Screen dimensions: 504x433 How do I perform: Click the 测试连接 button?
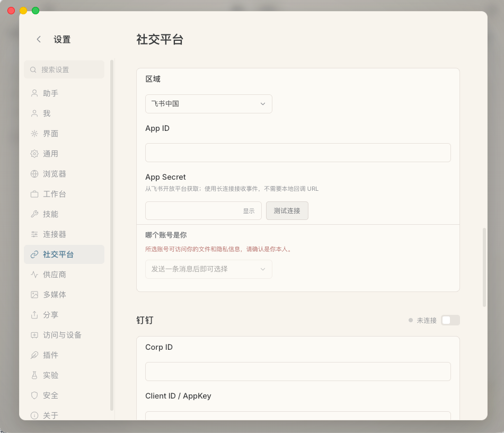pyautogui.click(x=287, y=211)
